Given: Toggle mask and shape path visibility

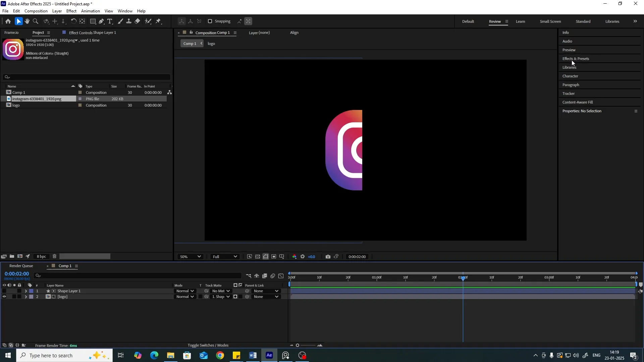Looking at the screenshot, I should click(266, 257).
